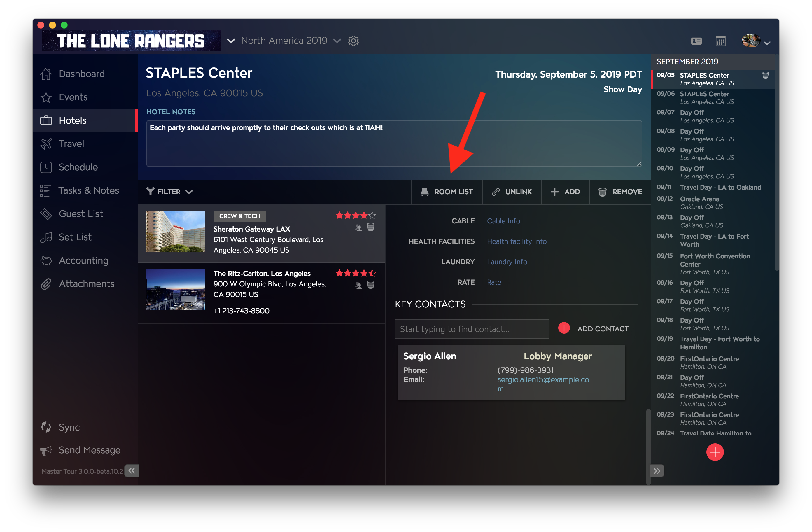Image resolution: width=812 pixels, height=532 pixels.
Task: Expand the band selector chevron beside logo
Action: point(231,41)
